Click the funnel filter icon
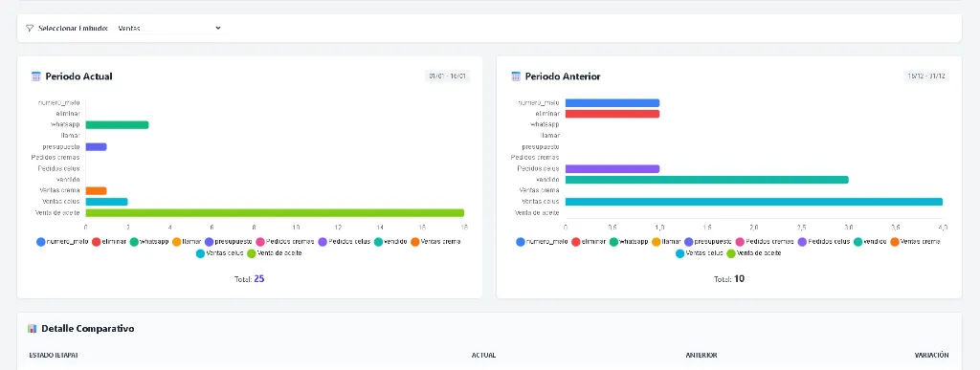This screenshot has height=370, width=980. (30, 28)
